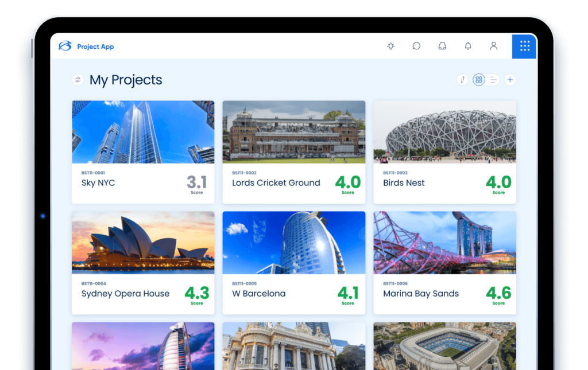Click the sort order arrows icon
Viewport: 588px width, 370px height.
point(463,80)
